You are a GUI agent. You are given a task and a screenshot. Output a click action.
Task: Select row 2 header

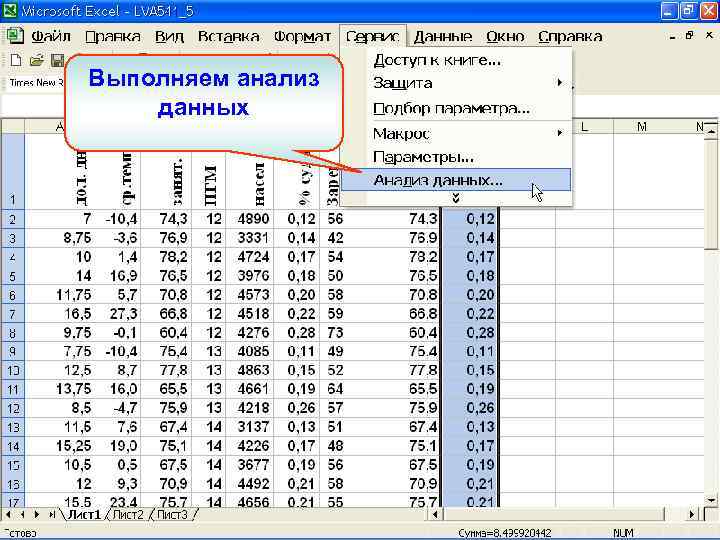coord(12,219)
